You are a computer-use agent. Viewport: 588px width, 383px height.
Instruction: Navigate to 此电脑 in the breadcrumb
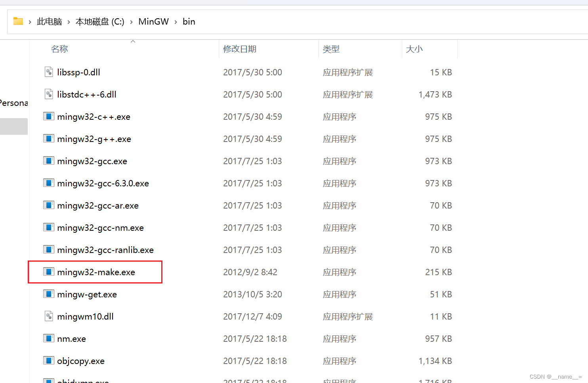point(49,21)
